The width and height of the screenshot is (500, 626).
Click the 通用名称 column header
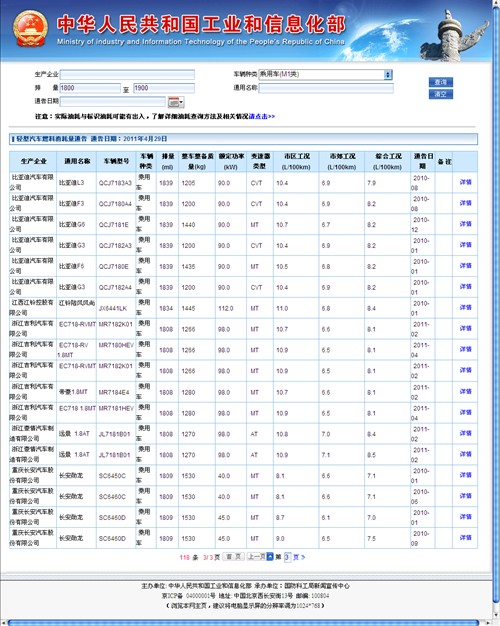coord(77,161)
